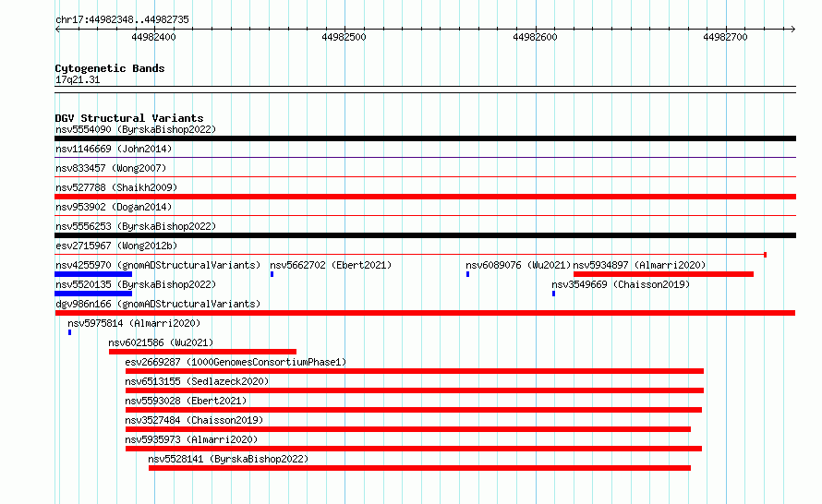The height and width of the screenshot is (504, 822).
Task: Click the nsv5935973 (Almarri2020) label
Action: click(191, 439)
